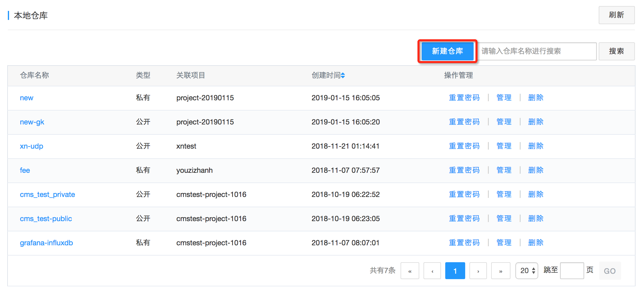Go to previous page using ‹ icon
Viewport: 644px width, 290px height.
[x=432, y=271]
